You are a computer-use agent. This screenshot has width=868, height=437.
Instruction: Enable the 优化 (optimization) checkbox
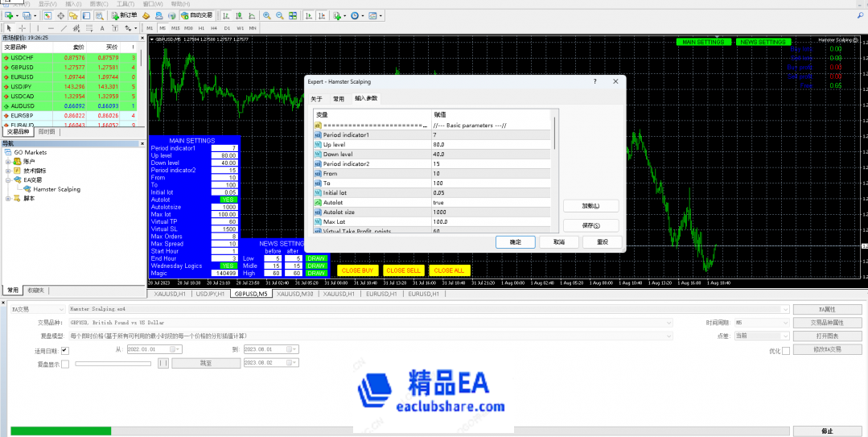pyautogui.click(x=786, y=350)
